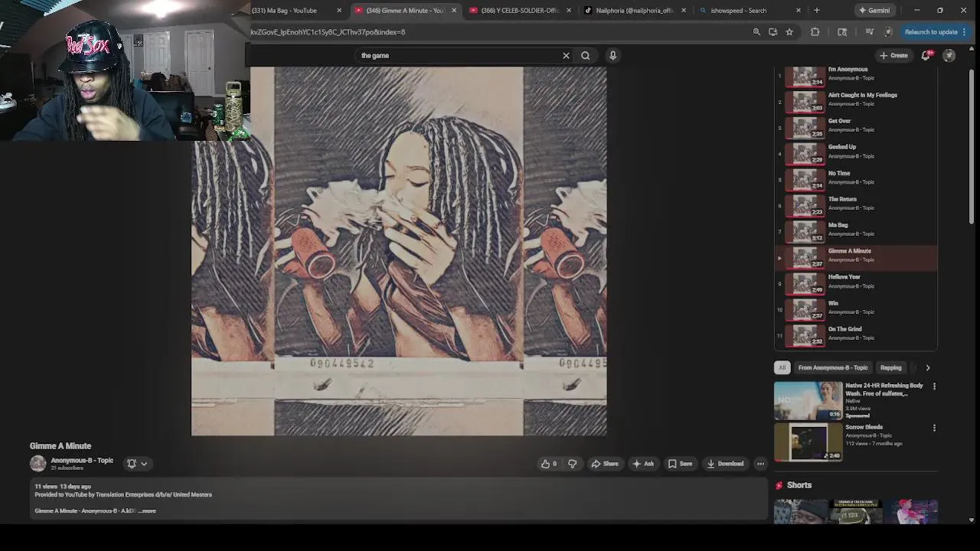Click the Chrome zoom magnifier icon
Viewport: 980px width, 551px height.
coord(756,32)
